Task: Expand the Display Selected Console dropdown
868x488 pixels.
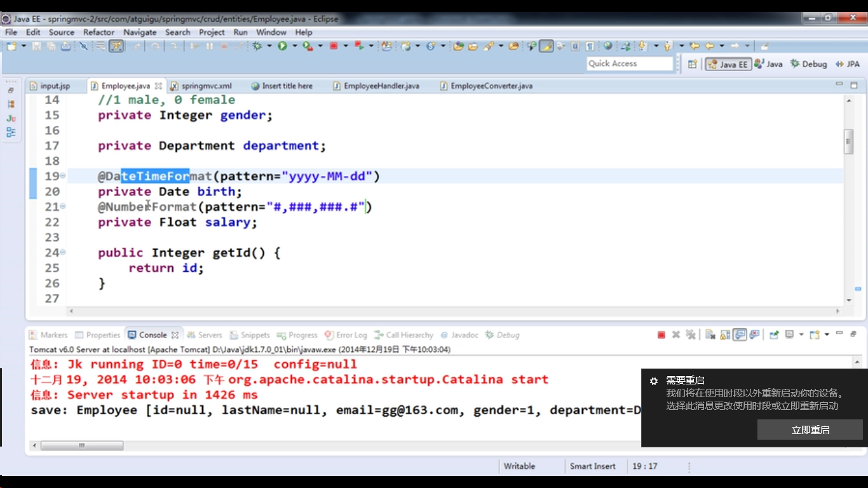Action: (x=801, y=335)
